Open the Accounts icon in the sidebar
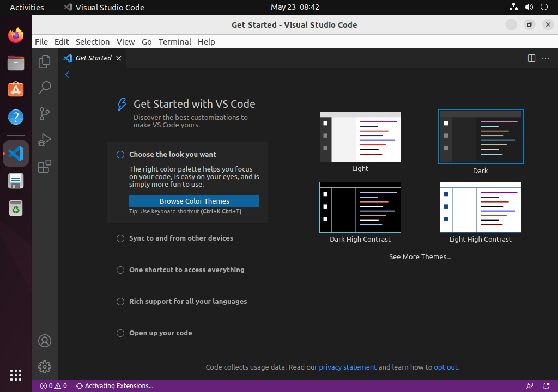Viewport: 558px width, 392px height. pyautogui.click(x=44, y=340)
